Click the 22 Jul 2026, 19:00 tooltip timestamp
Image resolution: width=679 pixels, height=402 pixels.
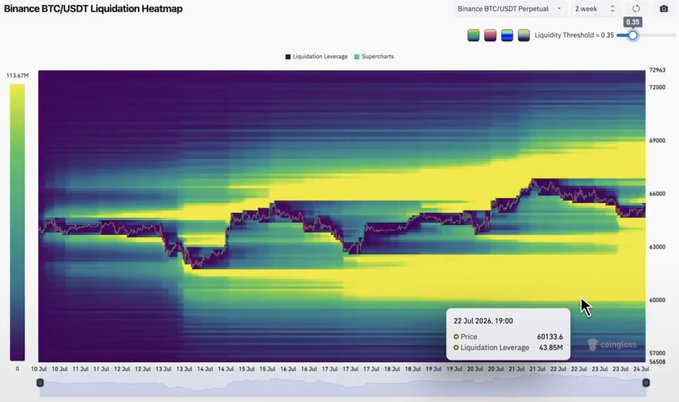click(x=483, y=321)
